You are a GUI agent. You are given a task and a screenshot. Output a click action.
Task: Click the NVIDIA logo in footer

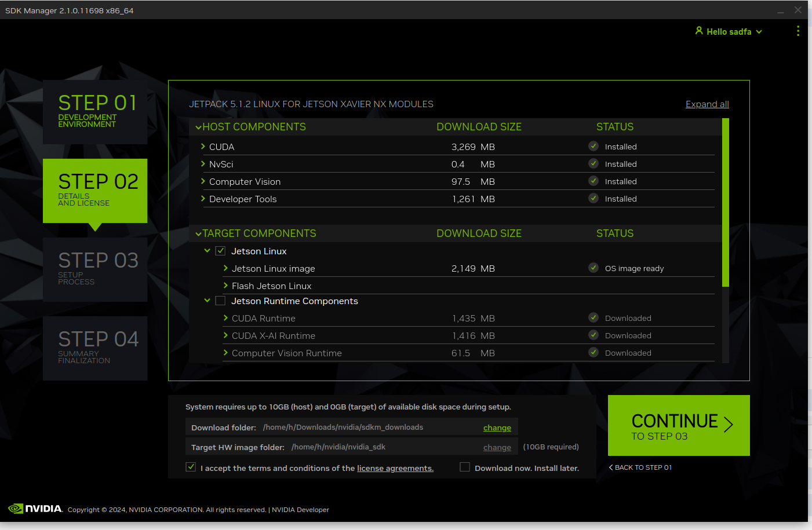pos(35,509)
